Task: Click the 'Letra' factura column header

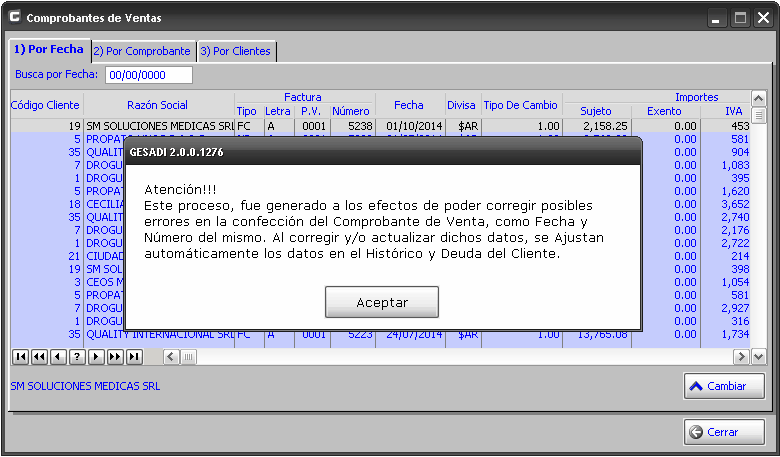Action: click(x=278, y=111)
